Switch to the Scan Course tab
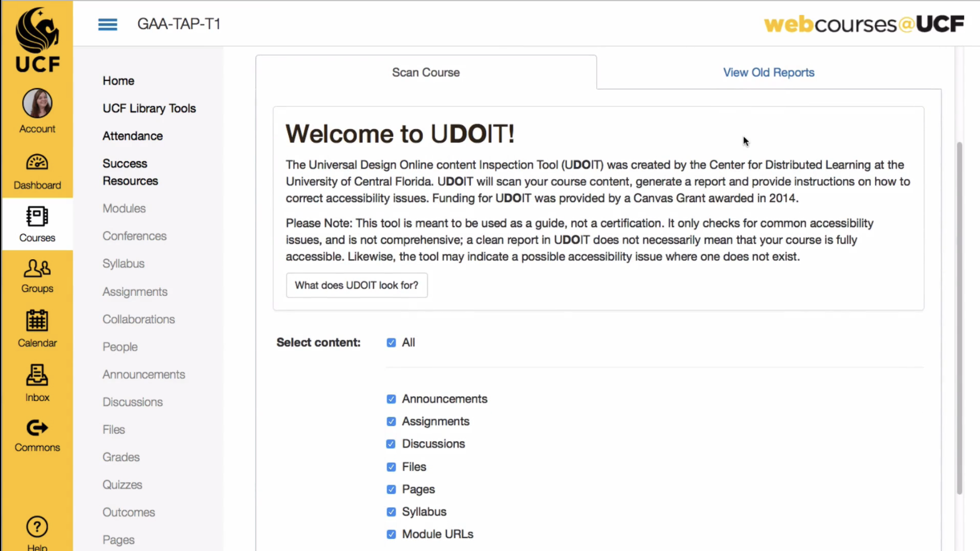The image size is (980, 551). [x=426, y=72]
